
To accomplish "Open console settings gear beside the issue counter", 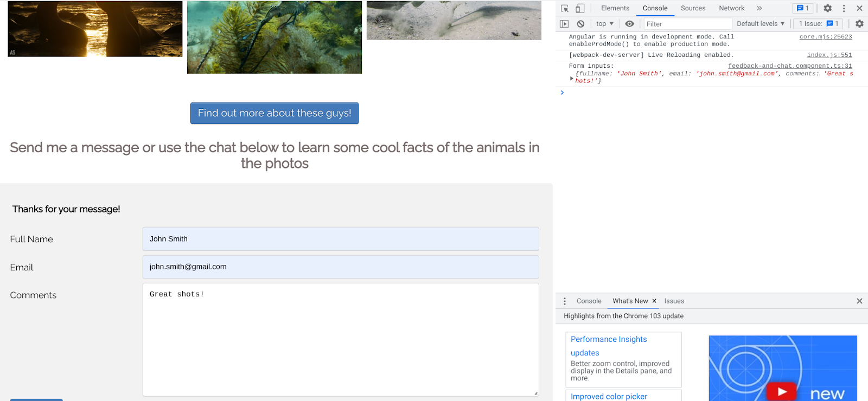I will click(x=859, y=24).
